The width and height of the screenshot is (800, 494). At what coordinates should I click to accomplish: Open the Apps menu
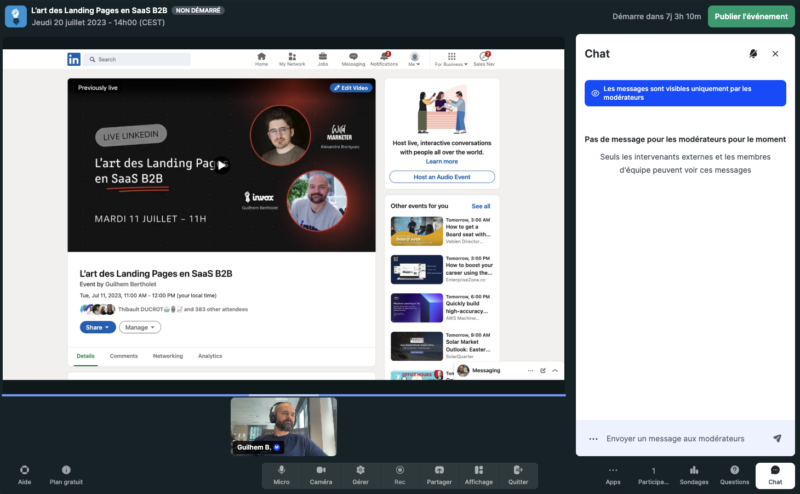613,475
